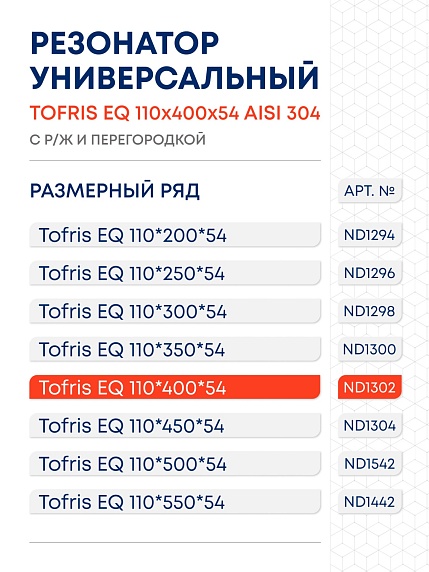Image resolution: width=429 pixels, height=572 pixels.
Task: Click the highlighted Tofris EQ 110*400*54 row
Action: click(175, 387)
